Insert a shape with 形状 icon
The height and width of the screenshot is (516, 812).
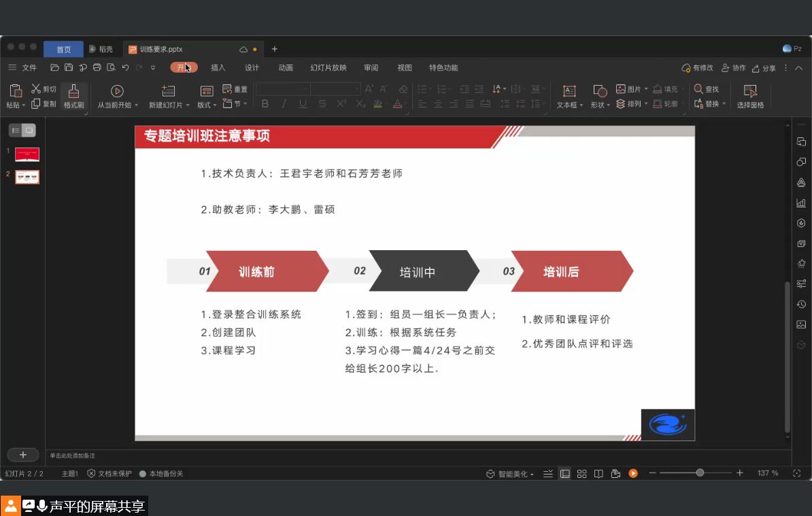[x=600, y=91]
